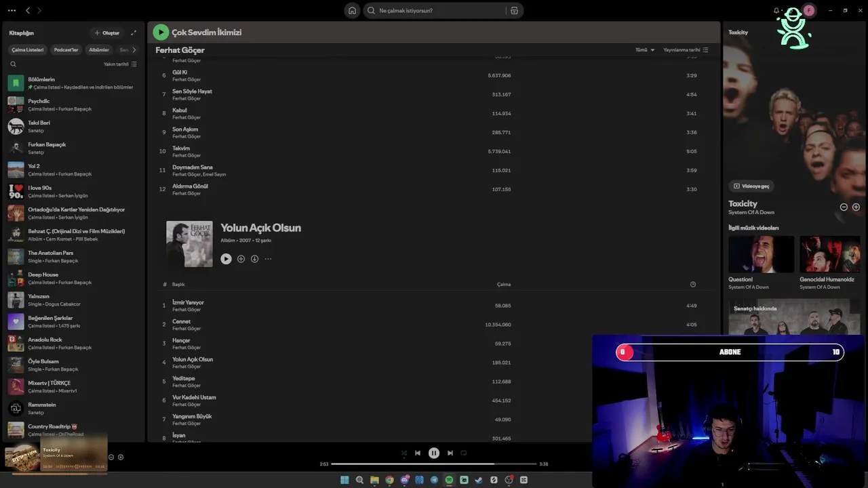Open the Browse icon in search bar

click(514, 10)
